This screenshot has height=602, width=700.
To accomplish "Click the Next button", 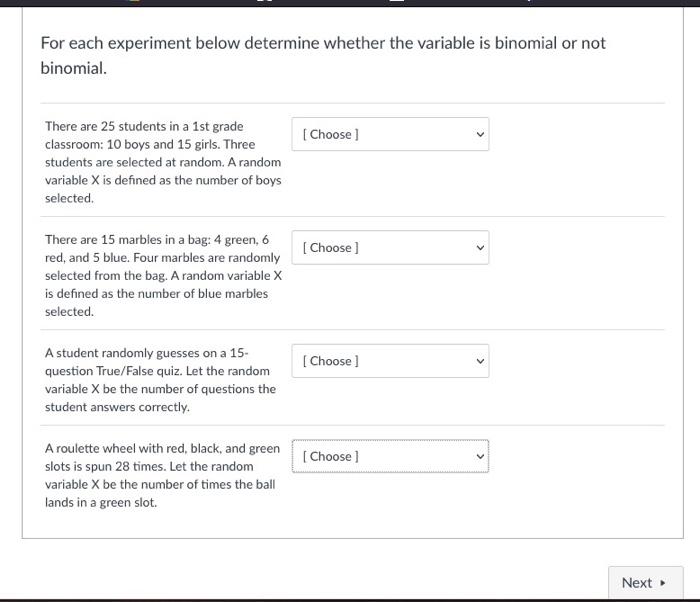I will pos(645,582).
